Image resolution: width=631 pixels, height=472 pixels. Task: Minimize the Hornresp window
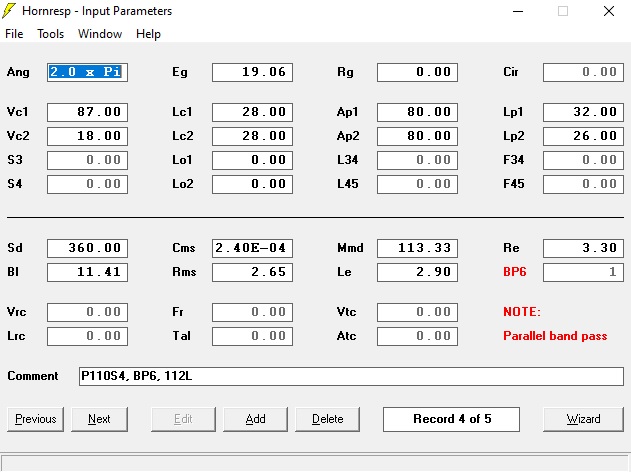point(518,11)
